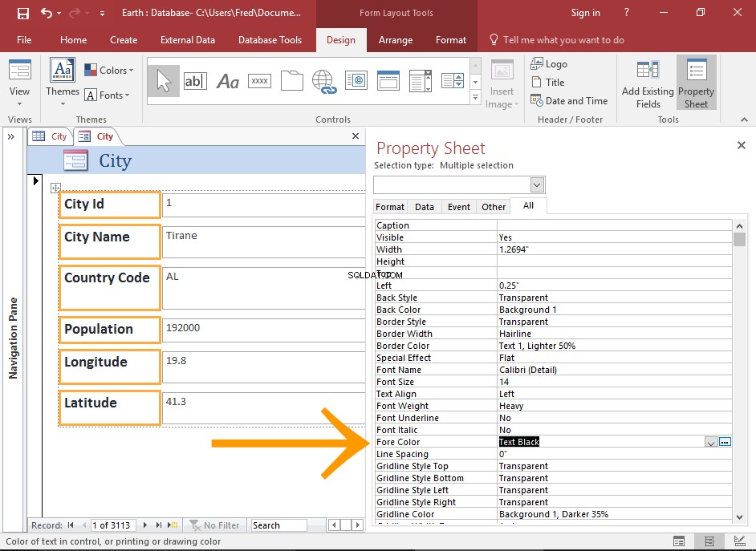Select the City Name label on the form
The width and height of the screenshot is (756, 551).
(x=110, y=241)
